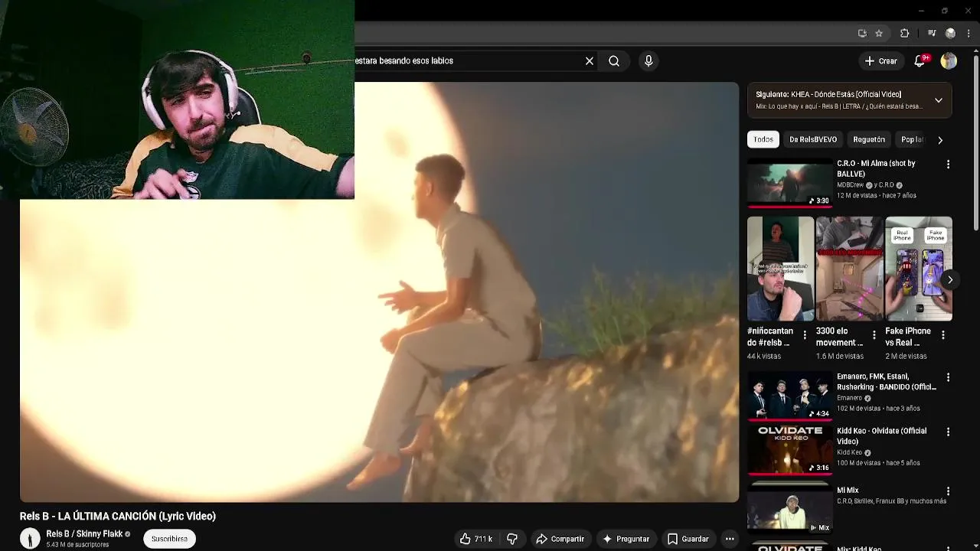The height and width of the screenshot is (551, 980).
Task: Open the Chrome three-dot menu
Action: coord(969,33)
